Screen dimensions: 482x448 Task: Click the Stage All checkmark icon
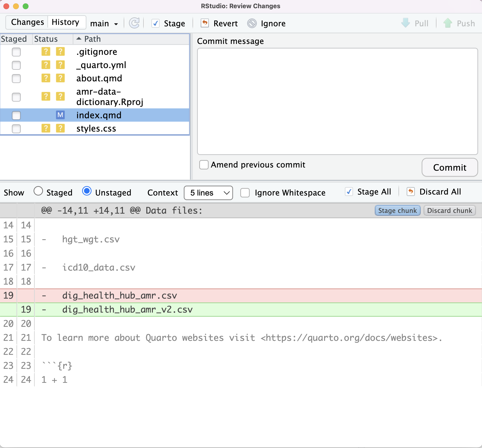coord(349,192)
